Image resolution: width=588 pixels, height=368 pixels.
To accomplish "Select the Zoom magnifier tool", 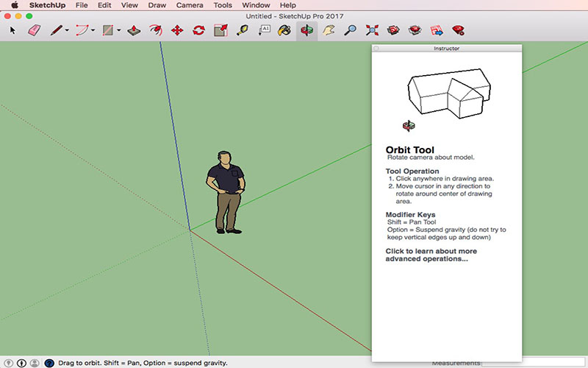I will pyautogui.click(x=350, y=30).
